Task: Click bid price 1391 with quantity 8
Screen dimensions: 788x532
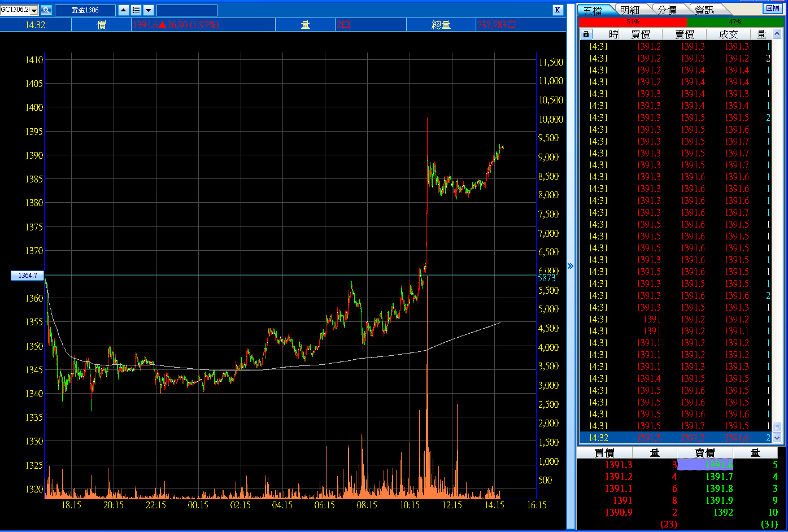Action: click(x=623, y=500)
